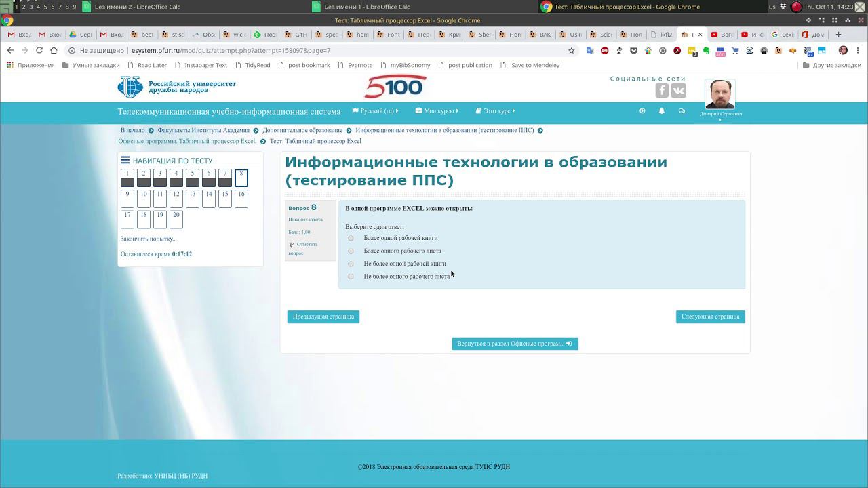Click the flag icon to mark question
The height and width of the screenshot is (488, 868).
[x=292, y=245]
